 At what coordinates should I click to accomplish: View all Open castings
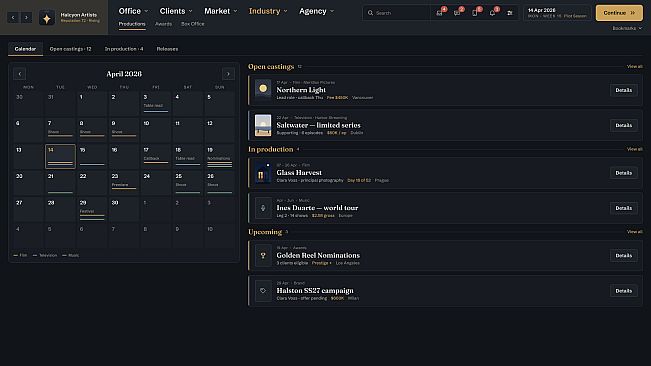tap(634, 66)
